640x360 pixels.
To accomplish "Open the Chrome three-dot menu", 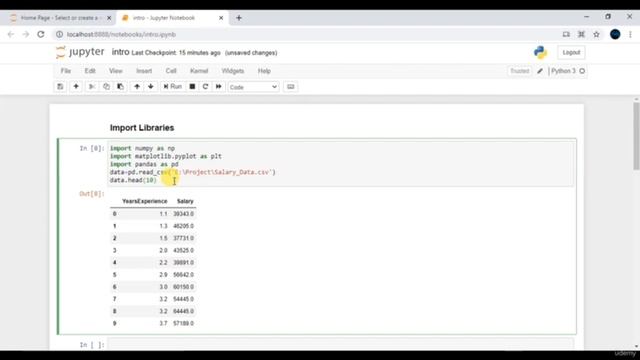I will click(x=630, y=34).
